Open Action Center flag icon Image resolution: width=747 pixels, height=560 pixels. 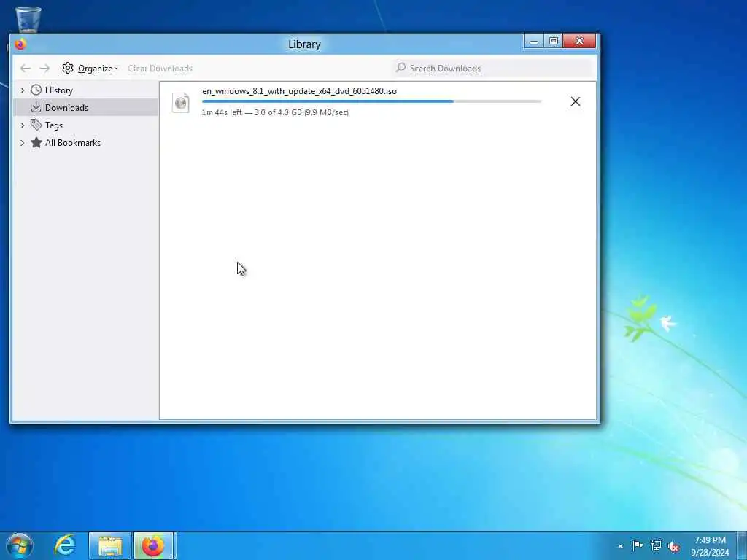click(x=638, y=545)
